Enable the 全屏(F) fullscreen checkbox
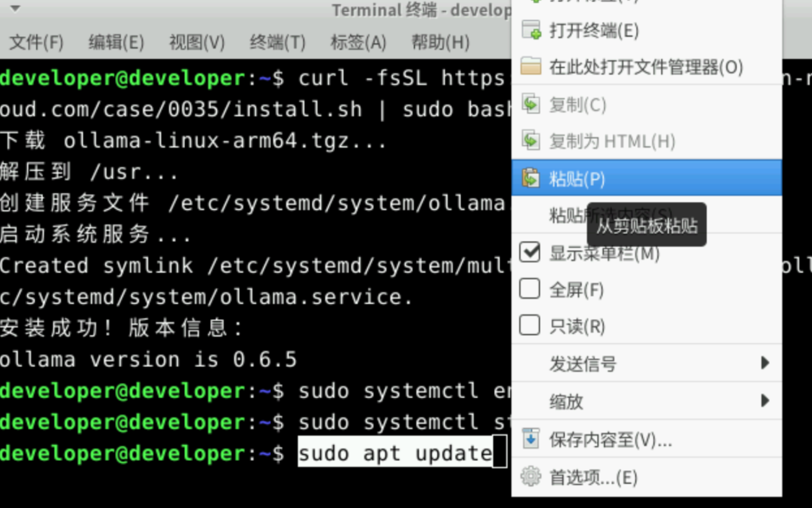Viewport: 812px width, 508px height. click(529, 289)
